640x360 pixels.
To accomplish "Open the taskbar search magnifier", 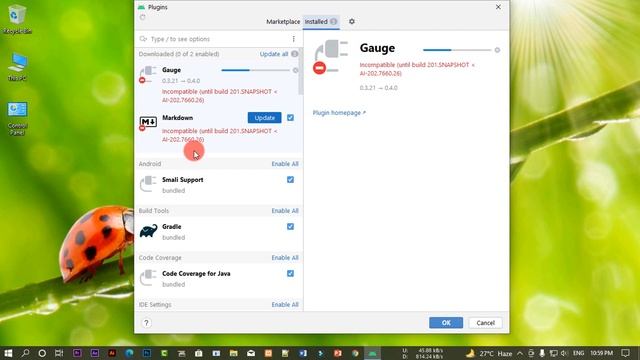I will [25, 353].
